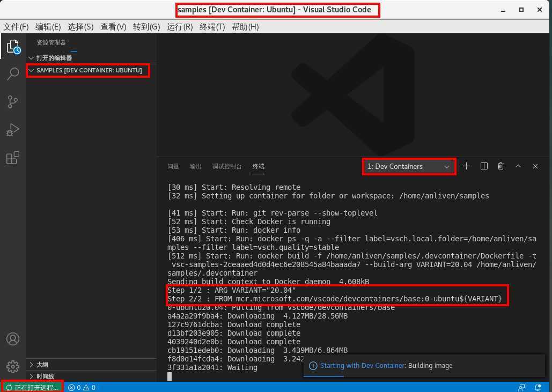Click the Setting up container line
The image size is (552, 392).
click(x=328, y=196)
